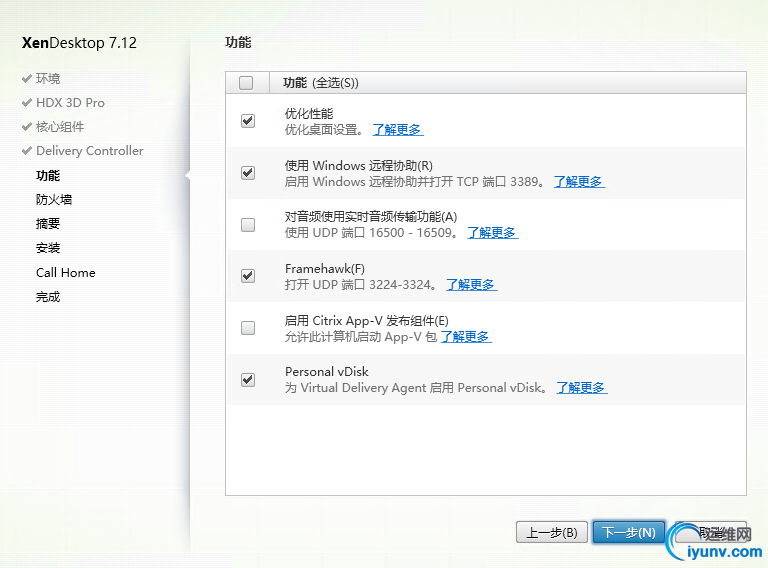
Task: Click the checkmark icon beside 核心组件
Action: (27, 127)
